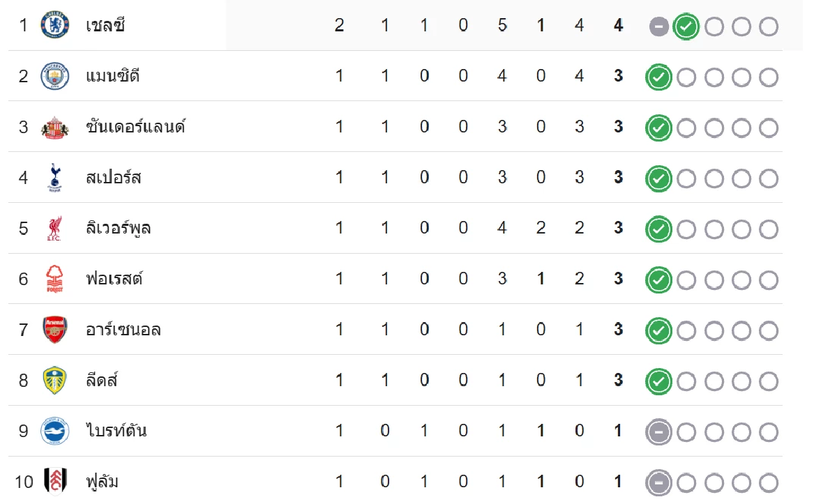837x504 pixels.
Task: Click the Chelsea club crest
Action: pyautogui.click(x=55, y=25)
